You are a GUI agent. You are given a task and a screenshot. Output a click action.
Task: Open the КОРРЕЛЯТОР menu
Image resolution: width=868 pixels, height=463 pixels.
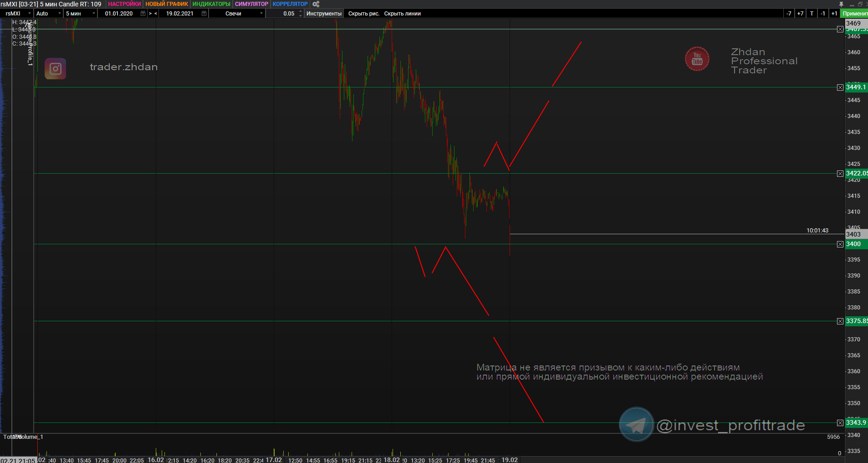coord(290,4)
